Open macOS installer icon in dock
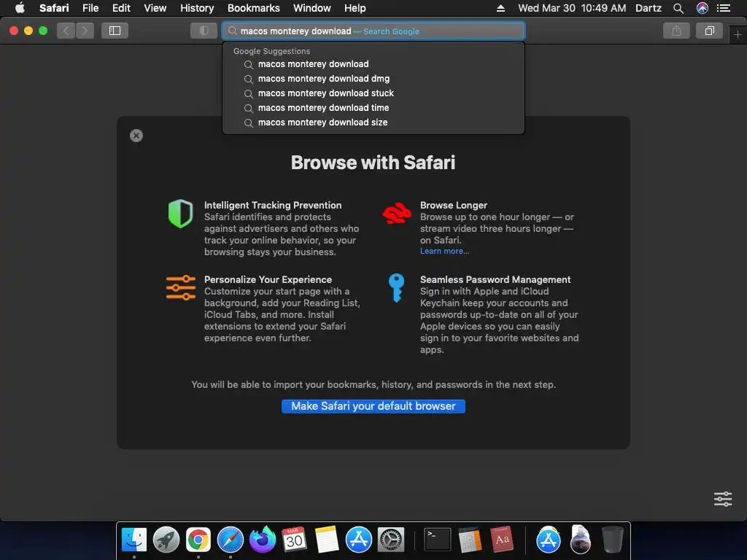The height and width of the screenshot is (560, 747). [x=580, y=540]
